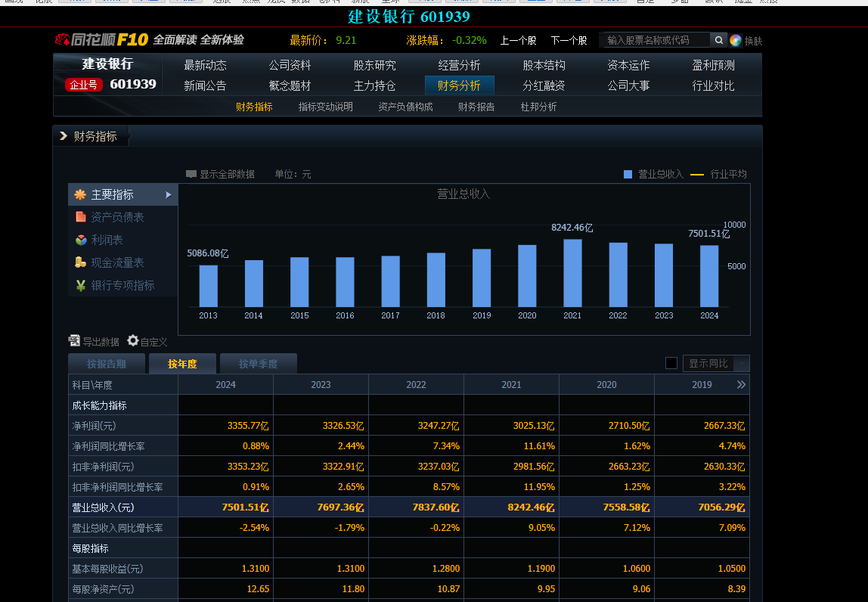The height and width of the screenshot is (602, 868).
Task: Open 行业对比 menu item
Action: pos(713,86)
